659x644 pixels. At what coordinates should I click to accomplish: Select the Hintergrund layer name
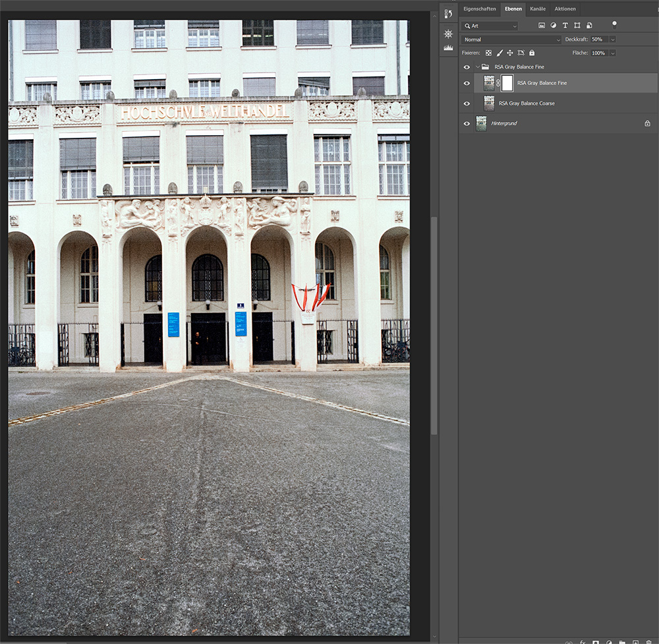(x=504, y=123)
